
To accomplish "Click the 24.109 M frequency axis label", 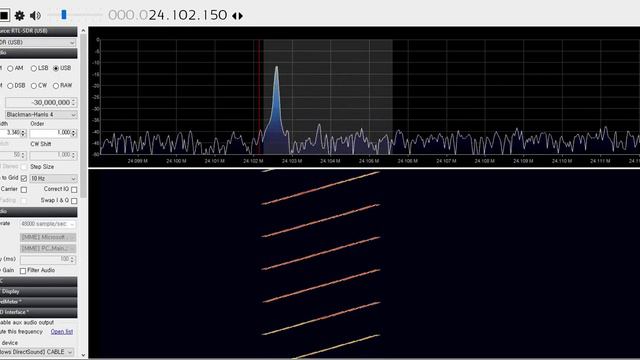I will (x=523, y=161).
